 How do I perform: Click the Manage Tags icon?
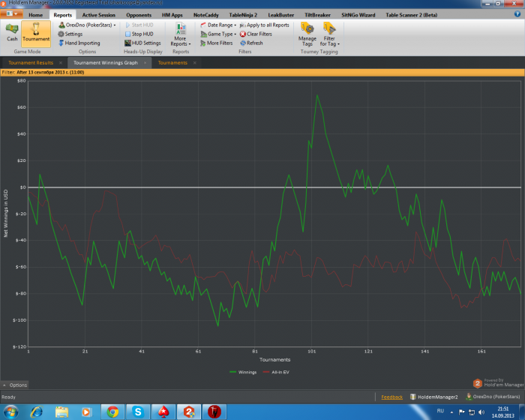click(307, 34)
